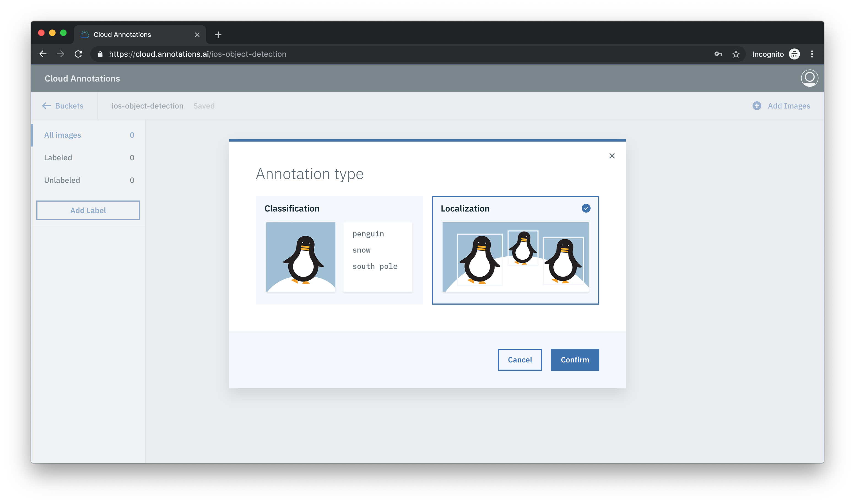Open the saved passwords key icon
Viewport: 855px width, 504px height.
tap(718, 54)
